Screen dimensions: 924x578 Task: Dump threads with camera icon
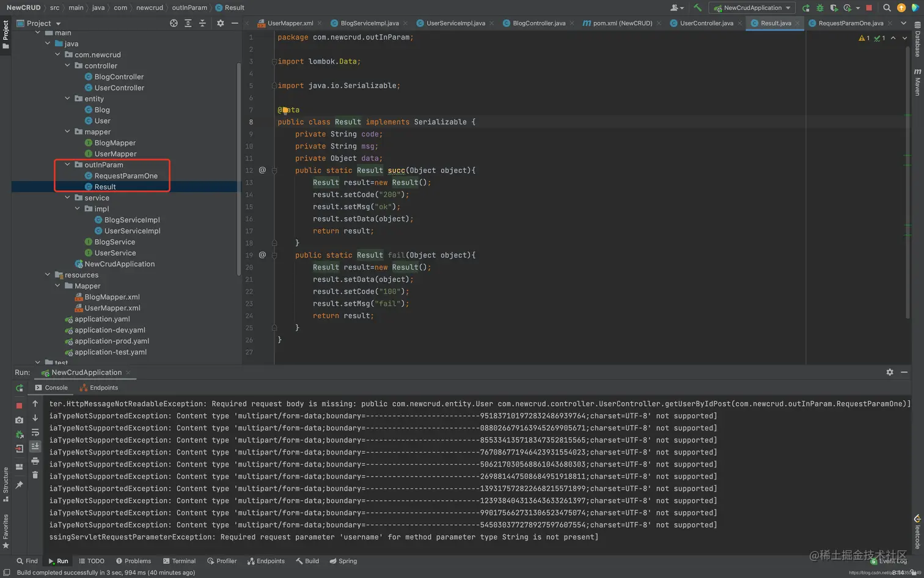coord(19,420)
